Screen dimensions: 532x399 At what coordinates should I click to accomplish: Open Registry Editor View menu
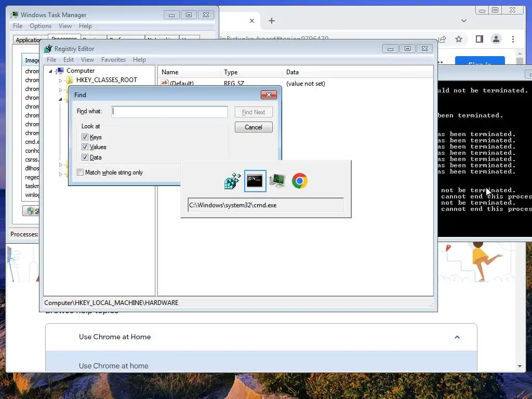(87, 60)
